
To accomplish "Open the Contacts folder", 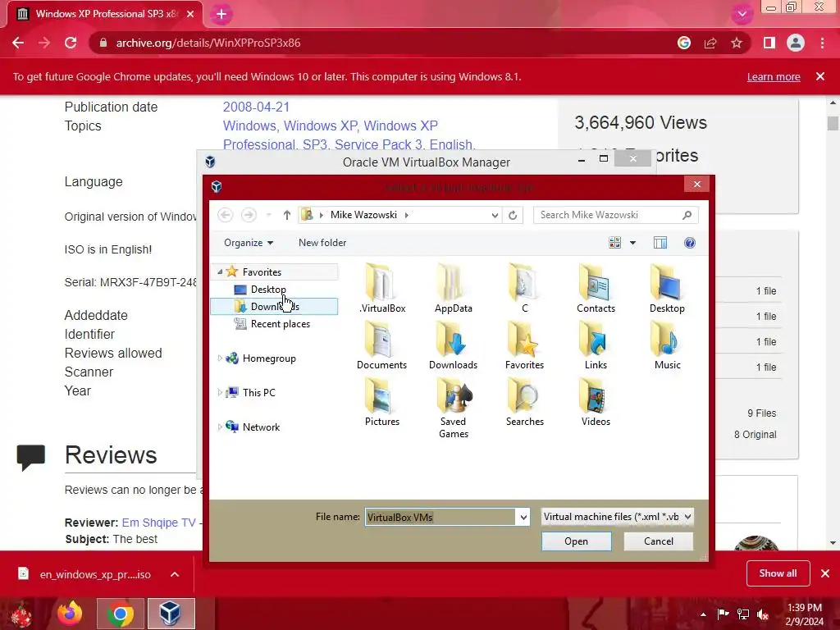I will (596, 288).
